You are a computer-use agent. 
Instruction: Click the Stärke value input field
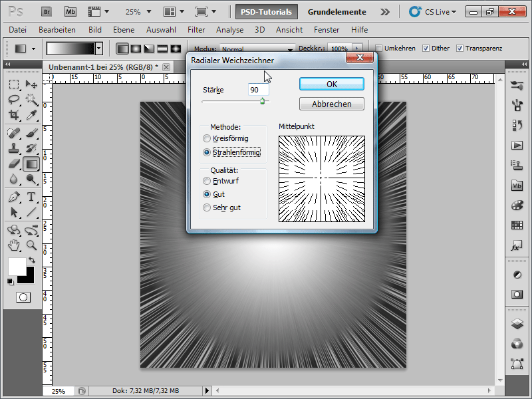click(x=259, y=90)
